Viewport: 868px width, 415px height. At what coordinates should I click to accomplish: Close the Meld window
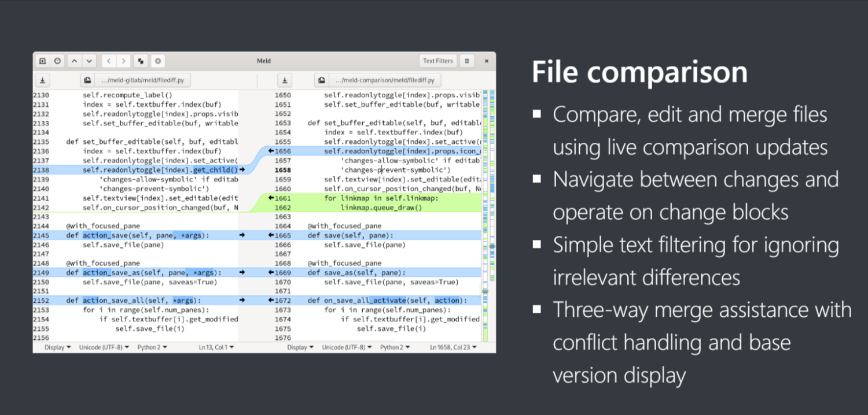486,61
